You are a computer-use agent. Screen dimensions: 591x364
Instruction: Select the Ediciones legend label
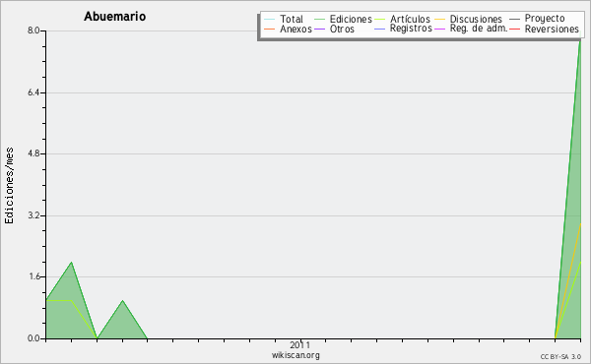tap(351, 19)
